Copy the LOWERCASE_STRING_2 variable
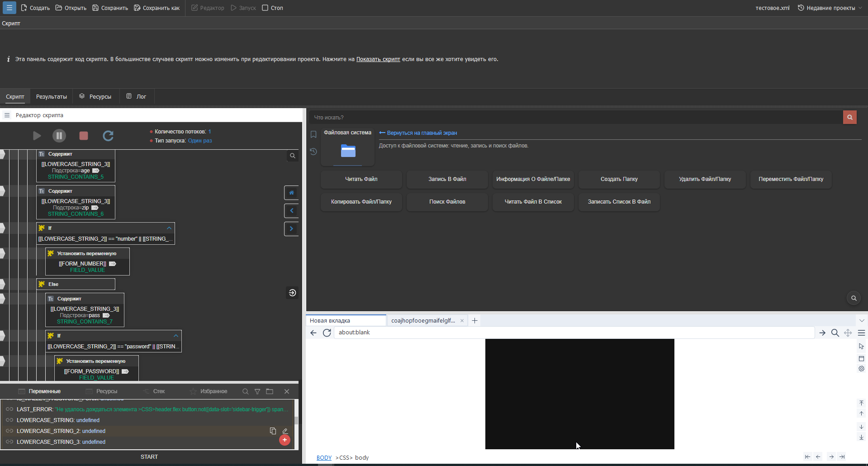The width and height of the screenshot is (868, 466). [273, 431]
